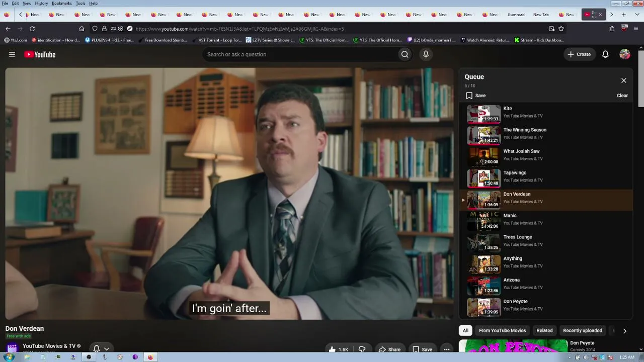Select the Related filter chip
644x362 pixels.
(544, 330)
